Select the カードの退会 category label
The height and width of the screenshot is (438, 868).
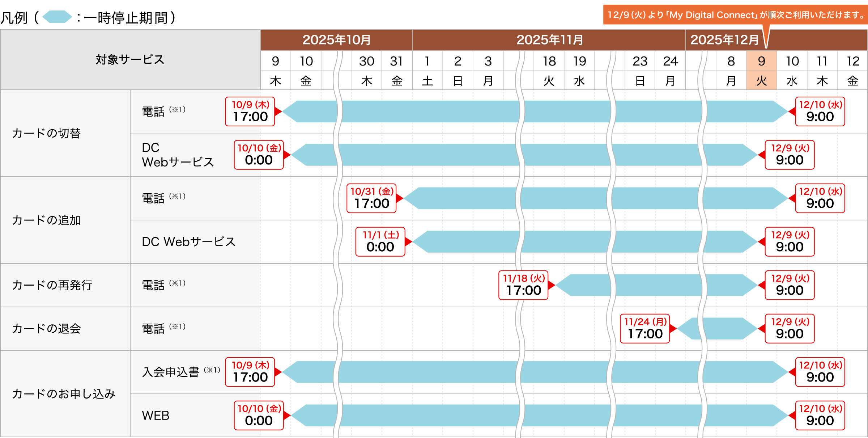click(x=46, y=329)
